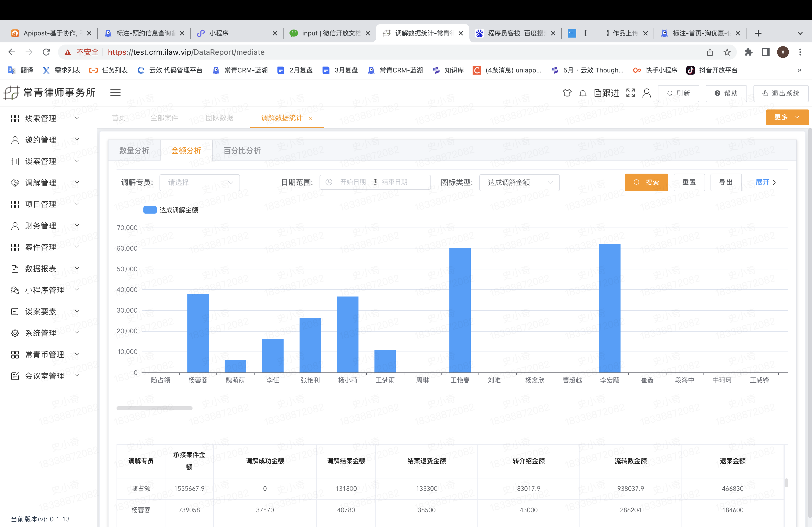The width and height of the screenshot is (812, 527).
Task: Open the 抖音开放平台 bookmark
Action: [x=712, y=70]
